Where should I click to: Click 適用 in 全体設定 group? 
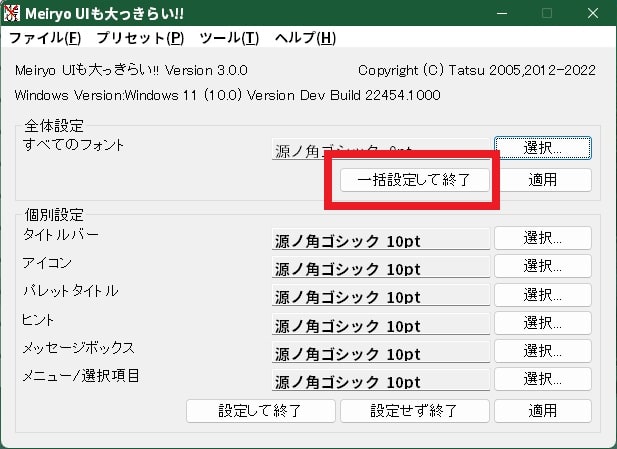pos(543,180)
